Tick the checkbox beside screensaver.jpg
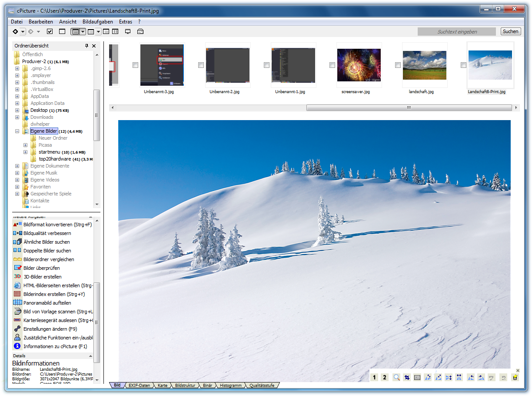532x396 pixels. click(332, 65)
